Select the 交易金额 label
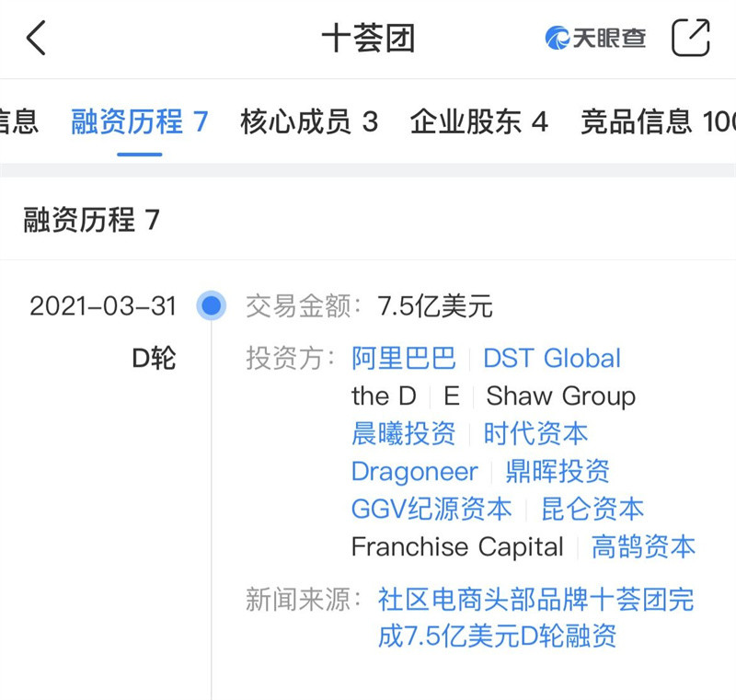 click(x=304, y=306)
